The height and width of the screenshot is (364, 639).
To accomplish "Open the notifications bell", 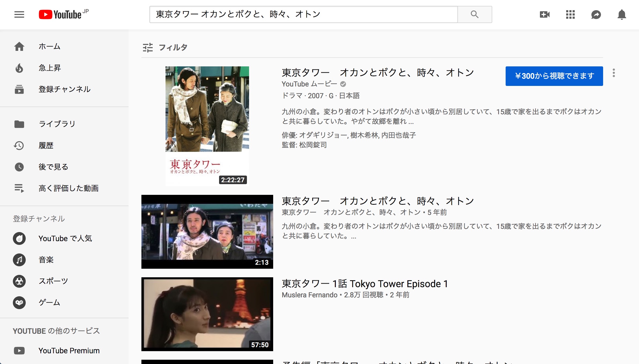I will pyautogui.click(x=622, y=14).
